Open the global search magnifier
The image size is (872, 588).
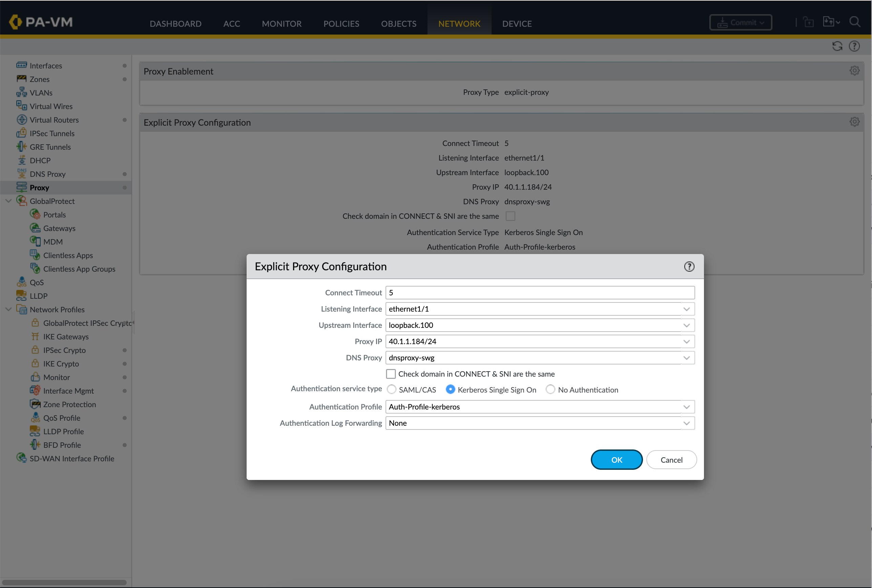coord(855,22)
